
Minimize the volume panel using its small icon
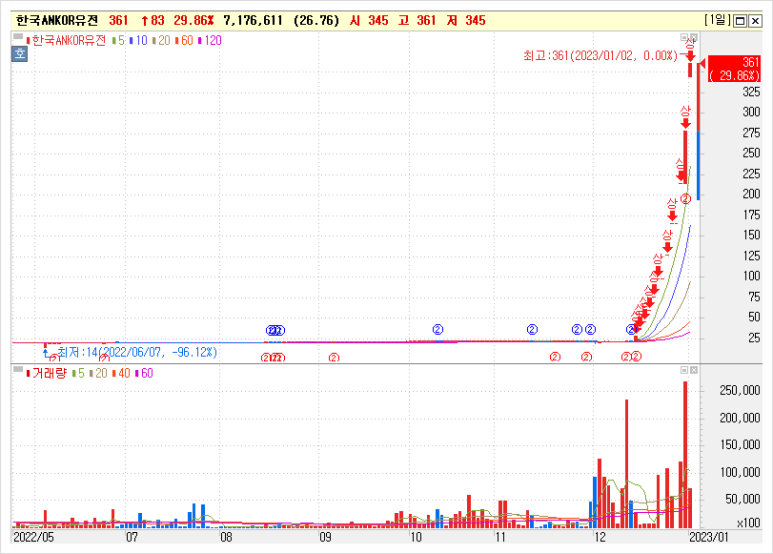[684, 370]
